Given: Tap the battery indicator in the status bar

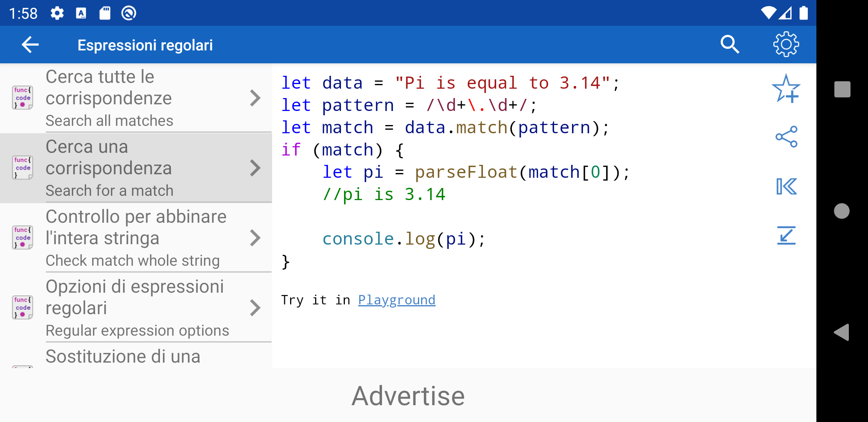Looking at the screenshot, I should 804,13.
